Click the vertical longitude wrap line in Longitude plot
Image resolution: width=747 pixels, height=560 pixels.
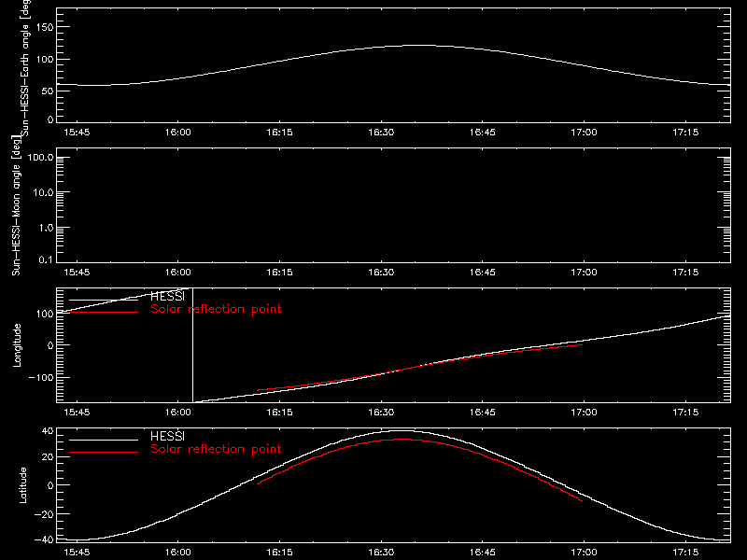(x=192, y=345)
